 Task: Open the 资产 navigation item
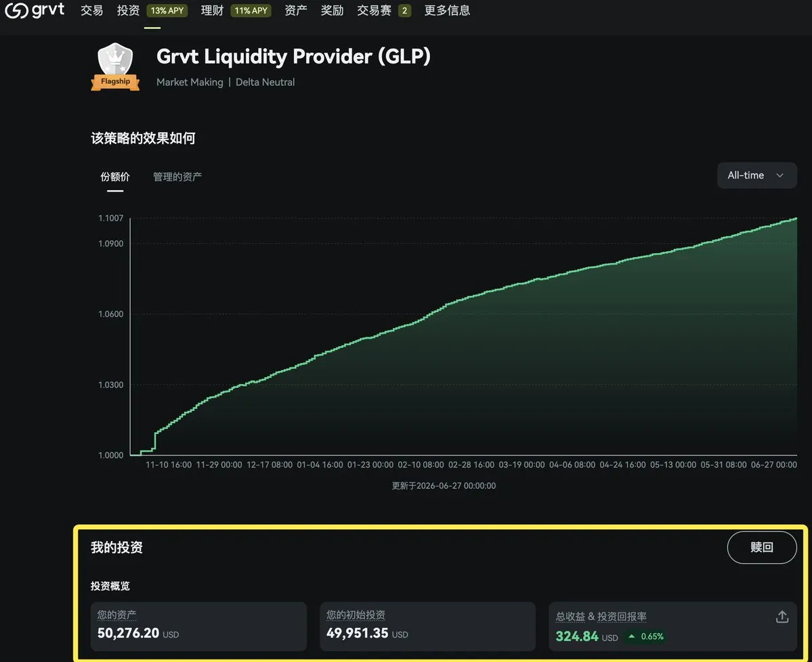click(296, 10)
